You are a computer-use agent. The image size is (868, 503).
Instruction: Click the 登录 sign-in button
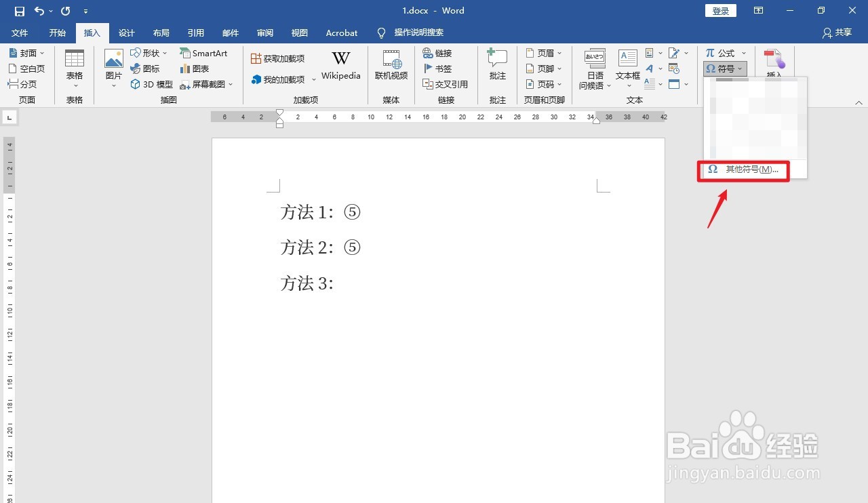pyautogui.click(x=720, y=10)
